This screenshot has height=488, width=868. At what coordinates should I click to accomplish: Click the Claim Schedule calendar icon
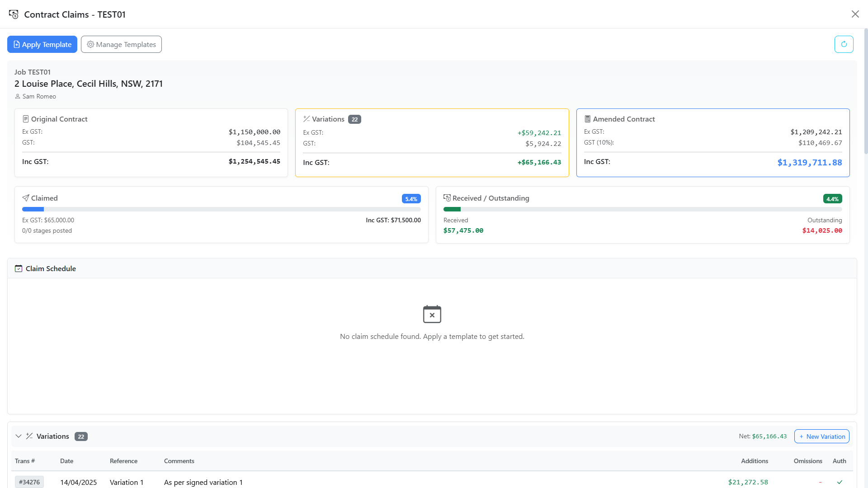coord(19,268)
